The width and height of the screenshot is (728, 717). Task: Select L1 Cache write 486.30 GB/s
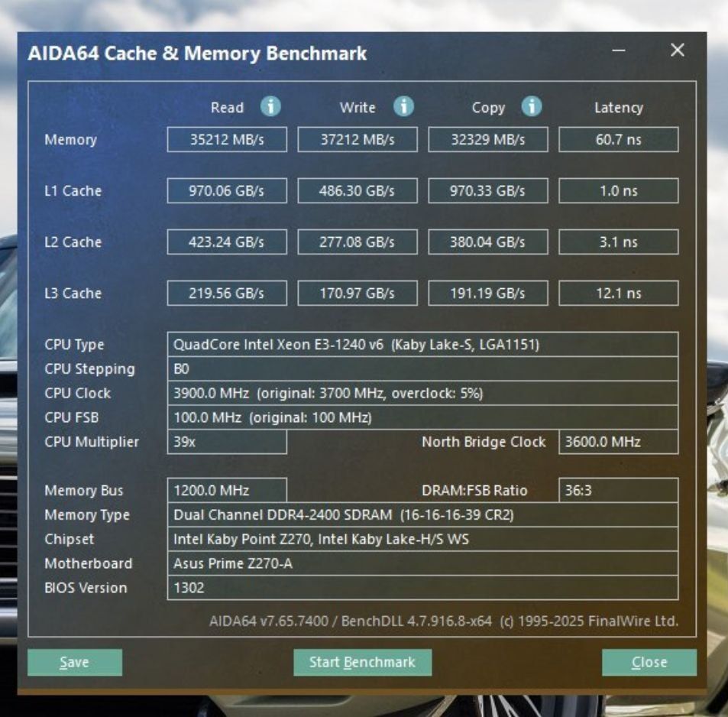point(358,190)
